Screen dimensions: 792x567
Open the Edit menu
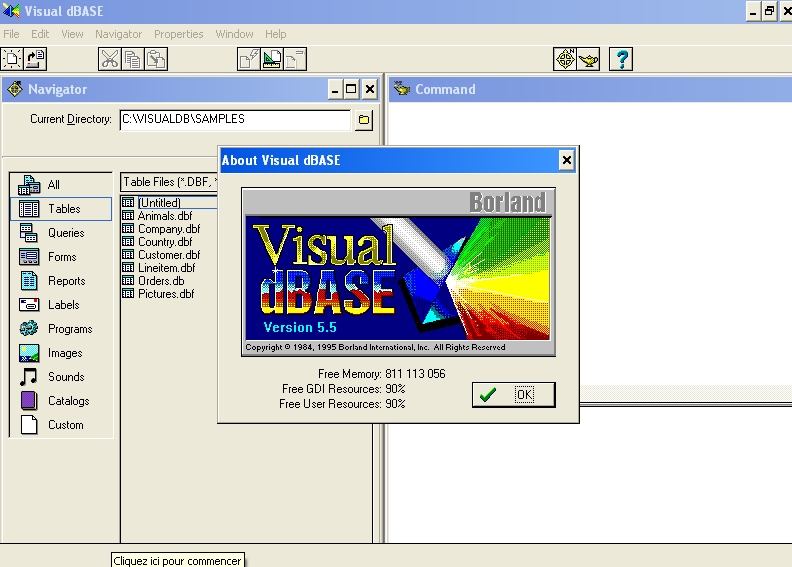click(40, 34)
